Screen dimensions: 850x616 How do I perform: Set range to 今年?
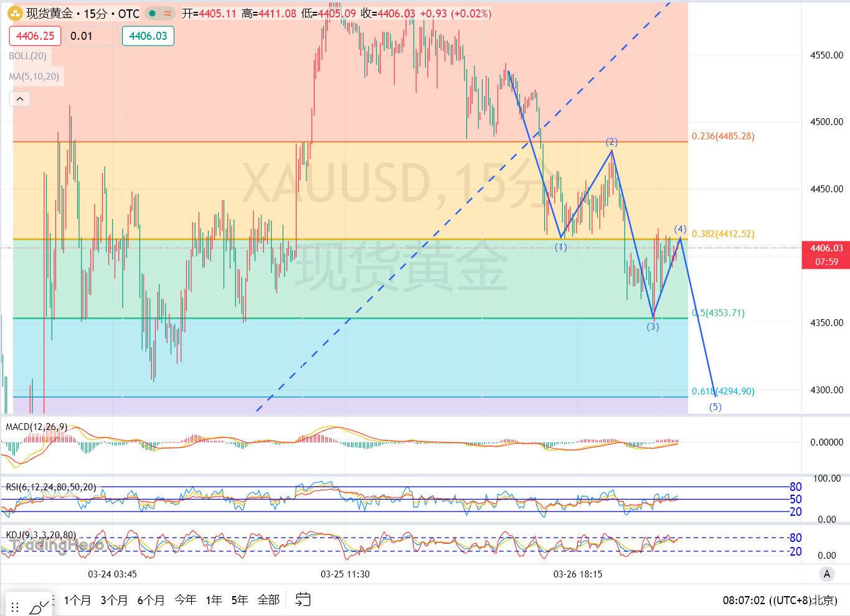point(185,600)
